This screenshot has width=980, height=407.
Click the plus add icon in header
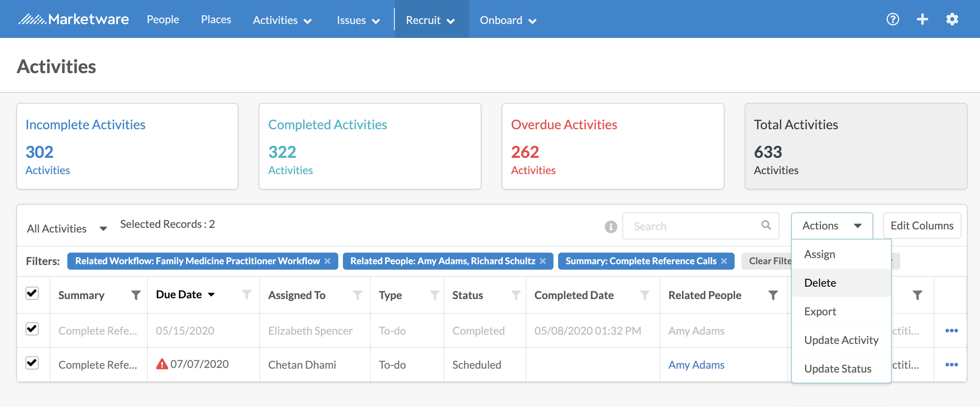coord(922,19)
